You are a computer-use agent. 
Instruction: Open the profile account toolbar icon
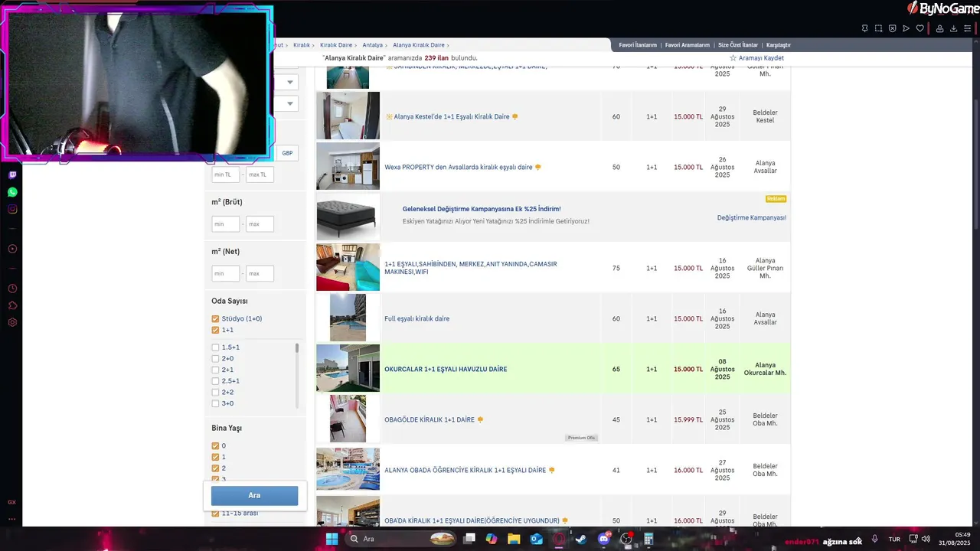point(939,28)
